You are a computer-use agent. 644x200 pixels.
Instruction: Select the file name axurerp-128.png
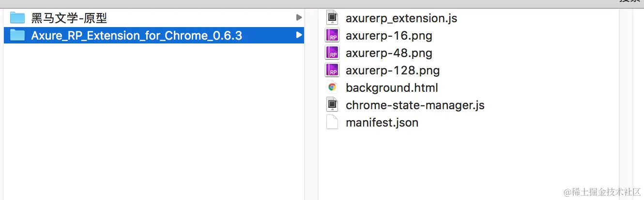393,71
